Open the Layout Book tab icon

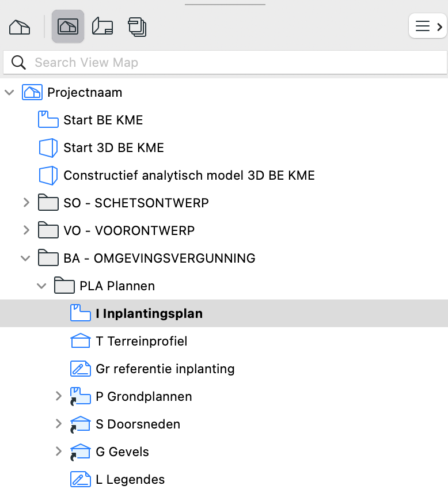pyautogui.click(x=102, y=26)
